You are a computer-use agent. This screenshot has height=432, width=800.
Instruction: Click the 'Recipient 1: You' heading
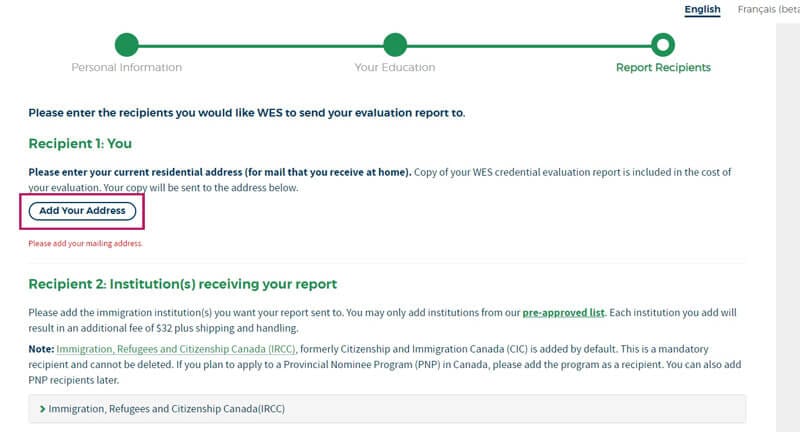click(x=80, y=144)
